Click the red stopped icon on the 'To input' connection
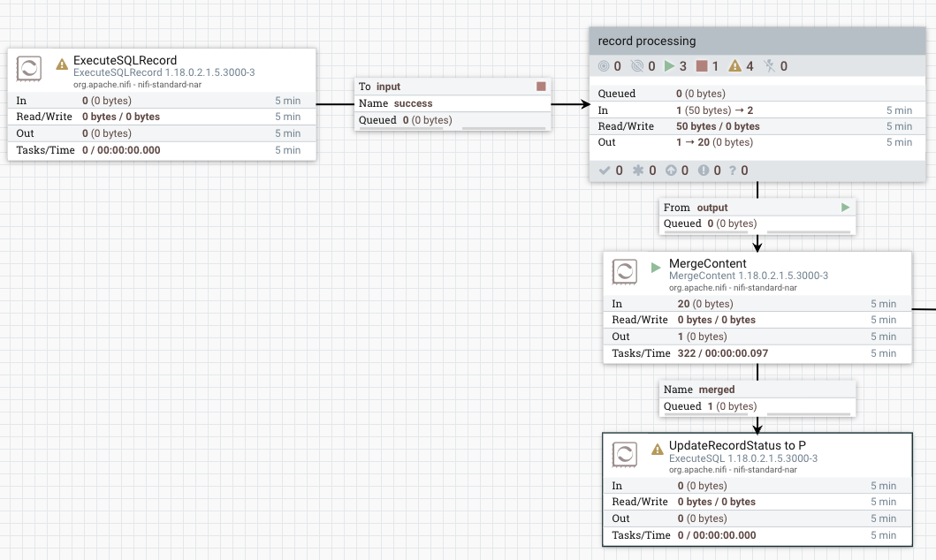The image size is (936, 560). pyautogui.click(x=541, y=87)
